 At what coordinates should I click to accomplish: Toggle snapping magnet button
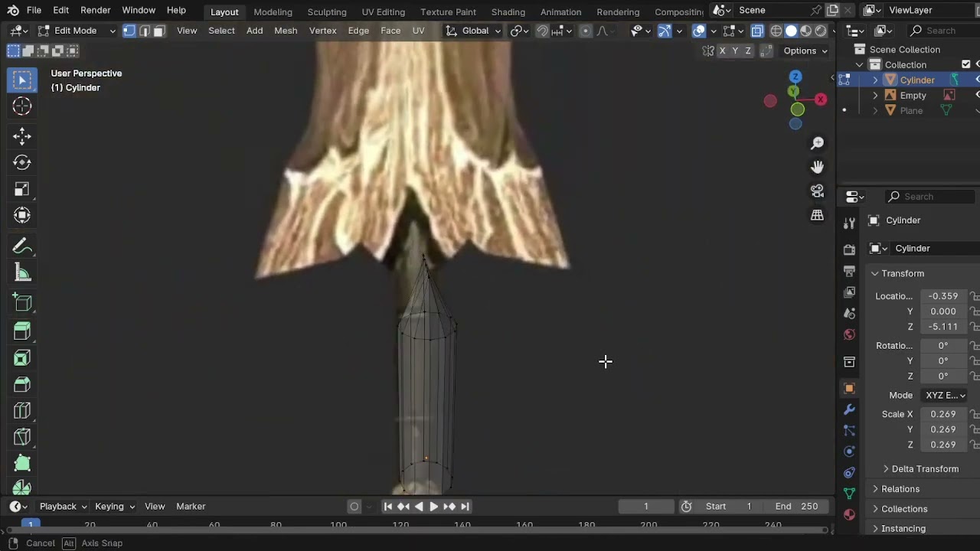coord(542,31)
